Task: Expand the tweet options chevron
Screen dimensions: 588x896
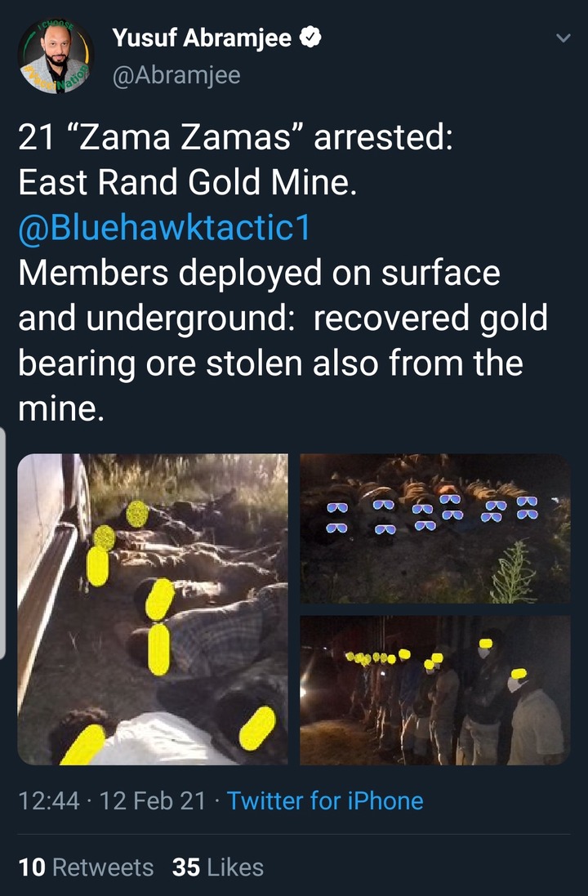Action: coord(563,38)
